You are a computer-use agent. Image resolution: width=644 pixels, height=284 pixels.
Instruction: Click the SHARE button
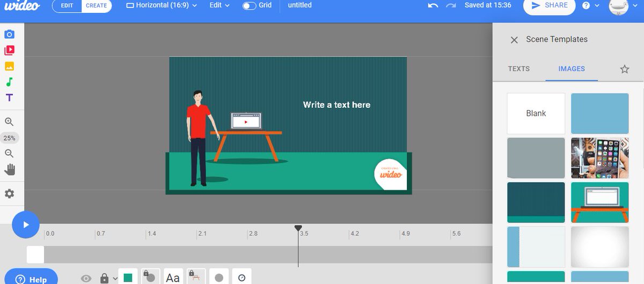pos(550,5)
